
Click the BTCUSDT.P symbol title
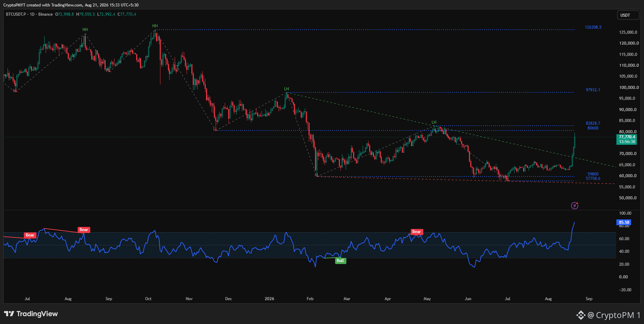pyautogui.click(x=16, y=14)
